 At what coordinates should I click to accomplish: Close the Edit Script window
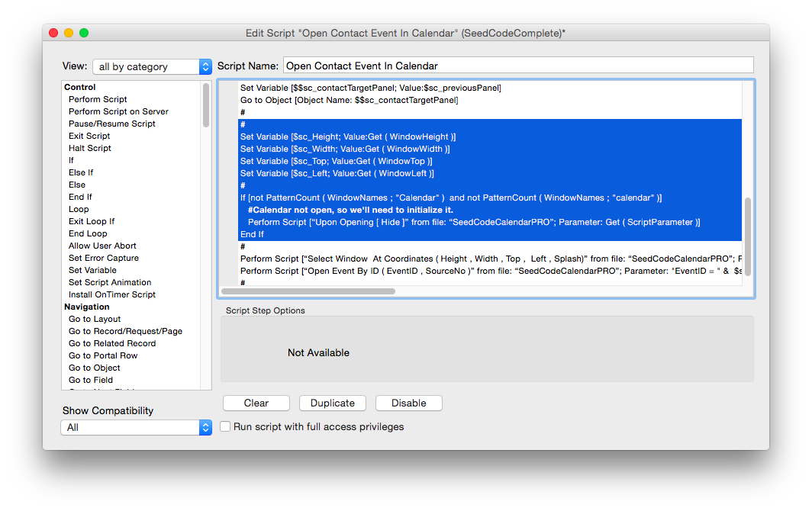(53, 33)
